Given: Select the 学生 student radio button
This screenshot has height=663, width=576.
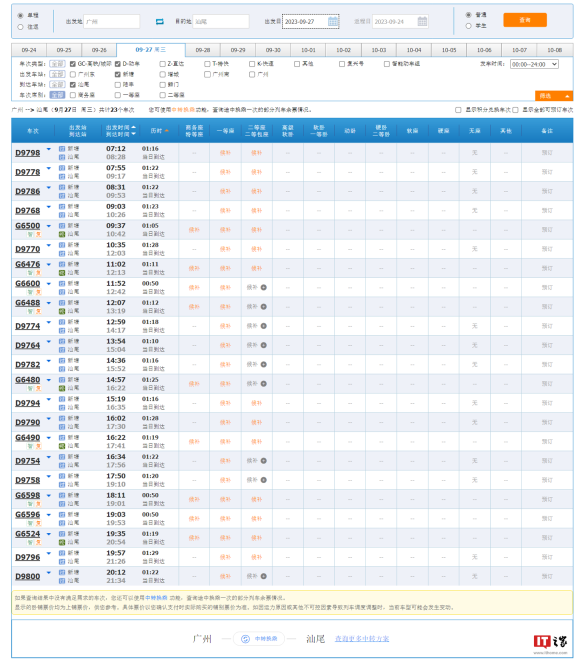Looking at the screenshot, I should coord(468,26).
